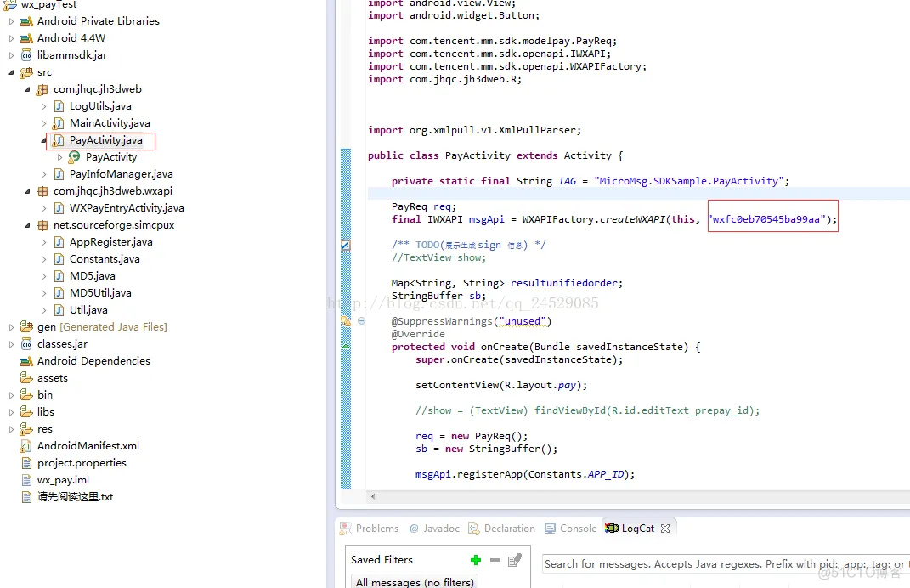This screenshot has width=910, height=588.
Task: Expand the PayActivity class member
Action: (59, 157)
